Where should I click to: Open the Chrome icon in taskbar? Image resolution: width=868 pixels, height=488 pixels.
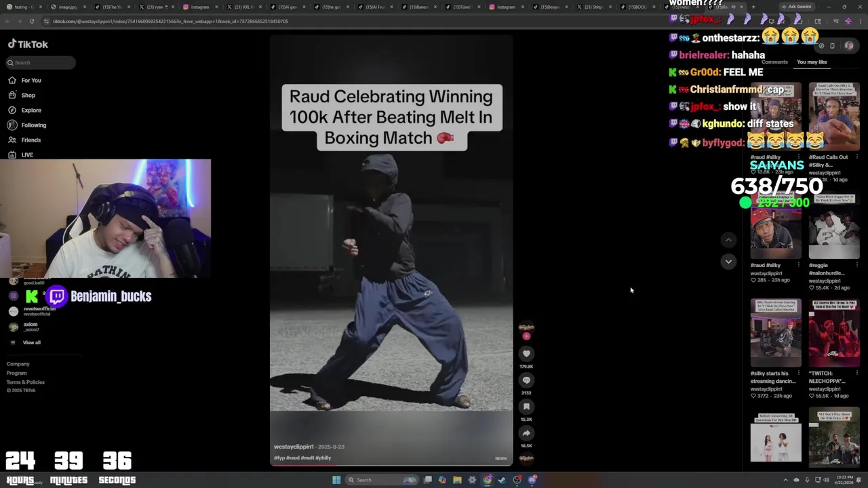[487, 480]
